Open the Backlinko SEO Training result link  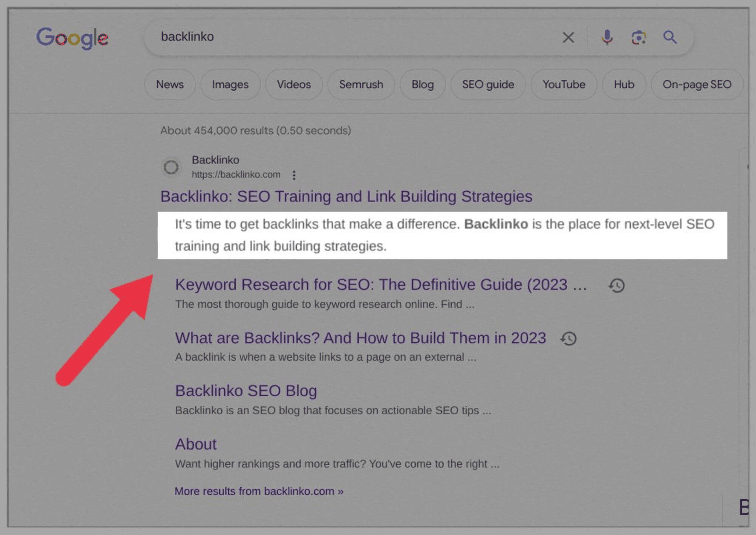pos(347,196)
